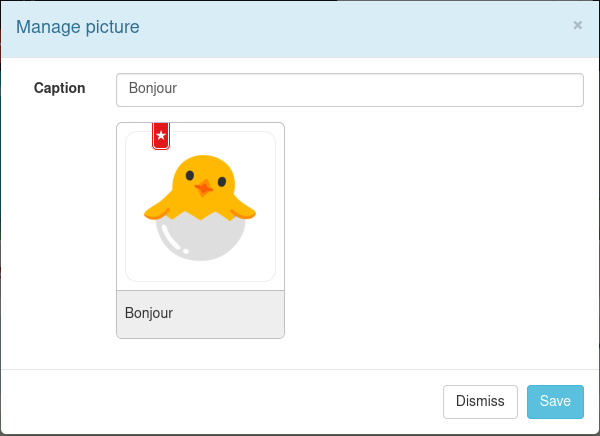Click the cracked eggshell in the picture
This screenshot has height=436, width=600.
click(x=201, y=238)
